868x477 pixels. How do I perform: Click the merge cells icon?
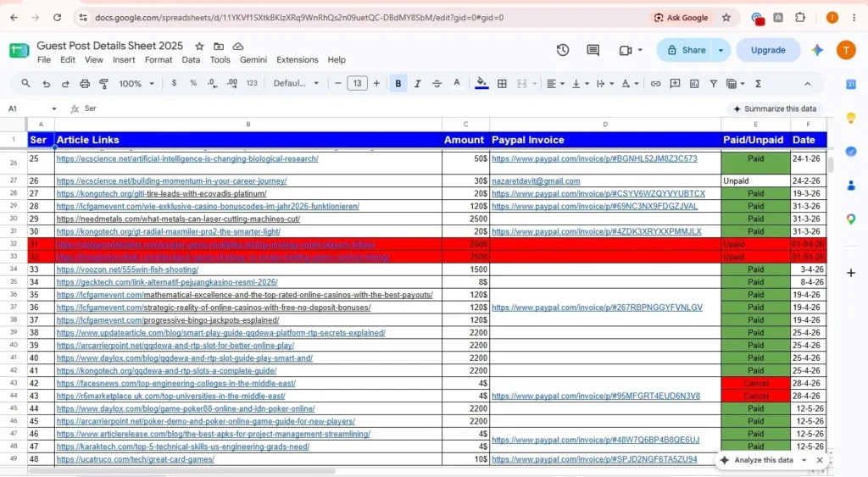(521, 84)
